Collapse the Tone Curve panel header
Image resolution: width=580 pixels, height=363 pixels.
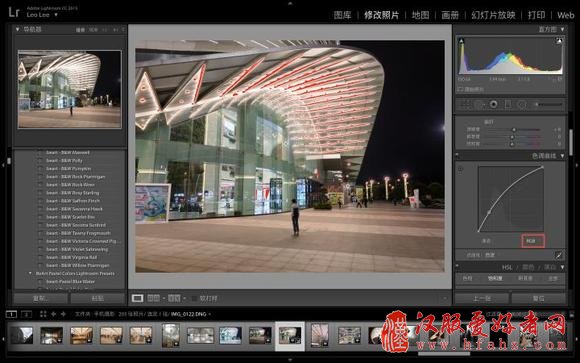click(x=562, y=156)
